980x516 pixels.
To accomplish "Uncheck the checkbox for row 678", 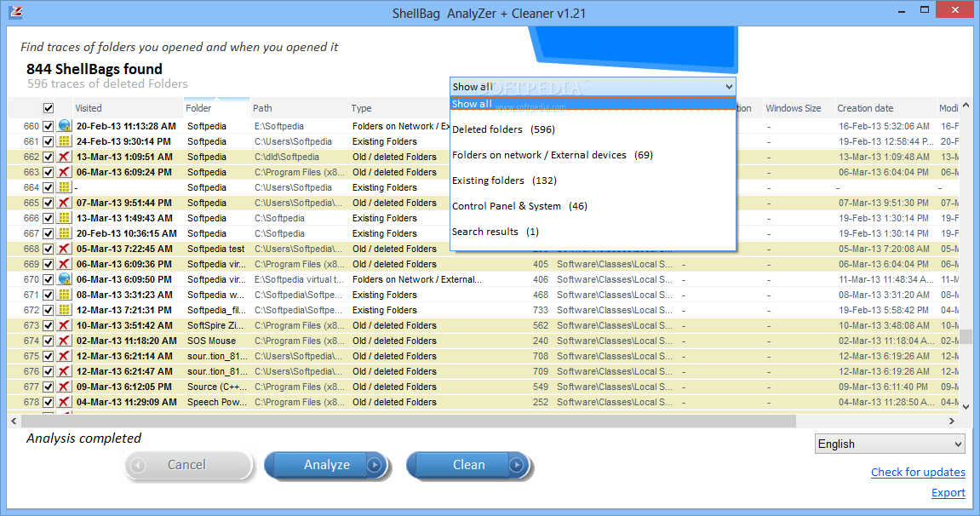I will coord(49,402).
